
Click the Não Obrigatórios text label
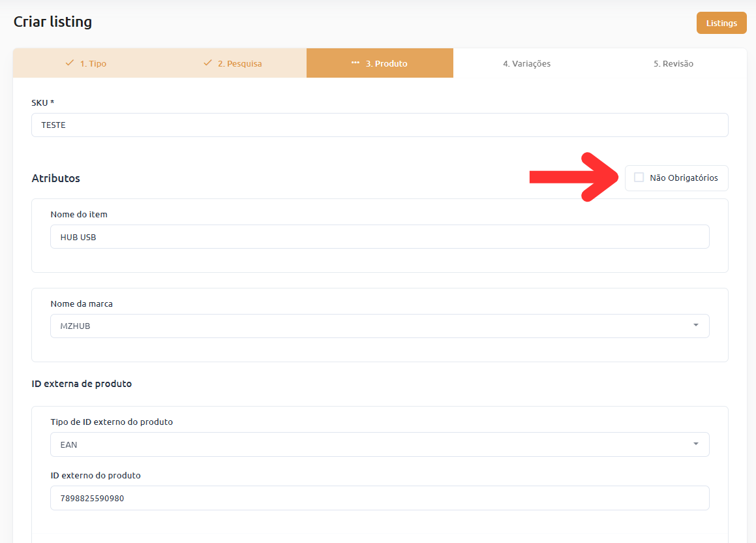tap(684, 178)
